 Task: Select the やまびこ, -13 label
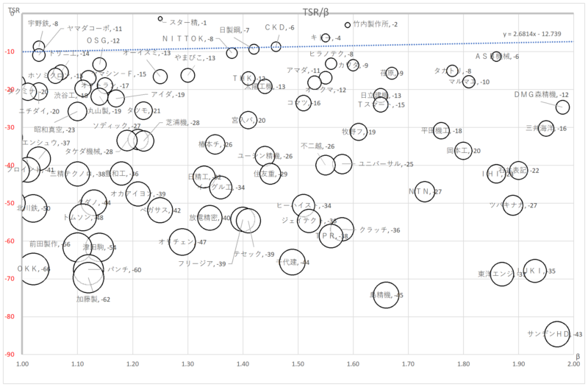[195, 58]
